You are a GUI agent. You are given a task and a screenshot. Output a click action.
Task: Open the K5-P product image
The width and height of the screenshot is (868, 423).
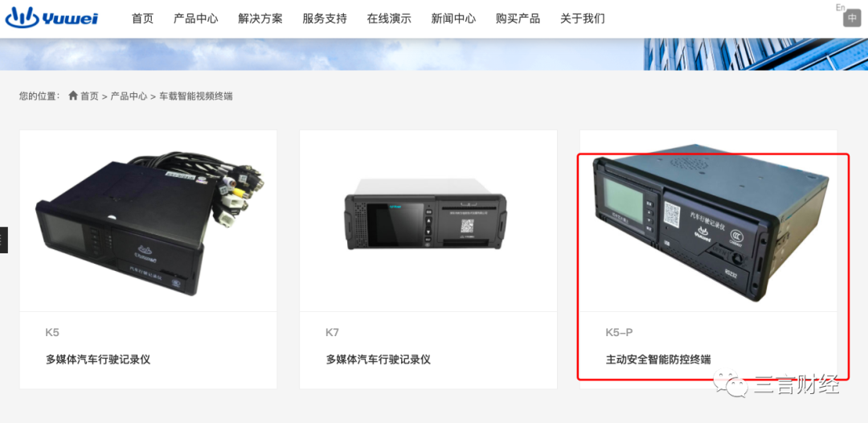coord(709,221)
